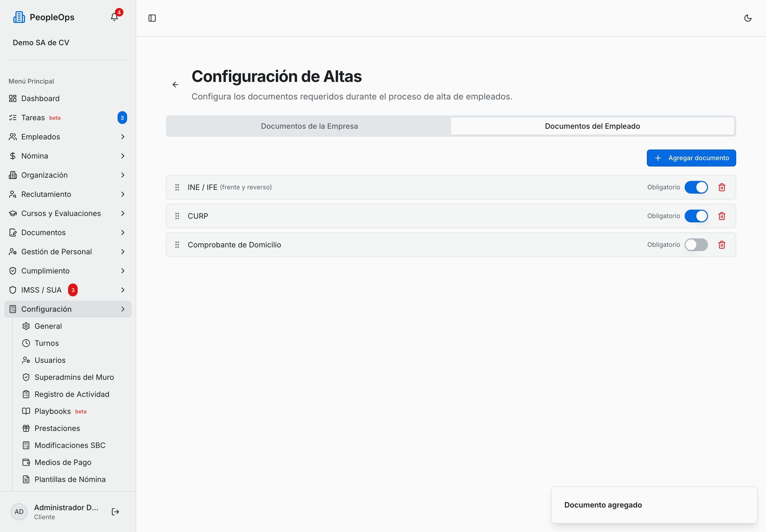Switch to Documentos de la Empresa tab
This screenshot has width=766, height=532.
(309, 126)
